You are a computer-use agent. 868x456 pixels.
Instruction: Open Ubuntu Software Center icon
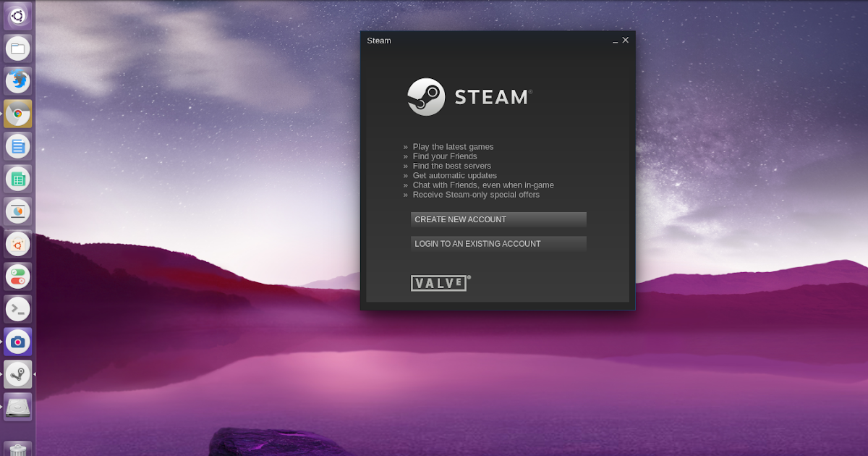point(17,244)
